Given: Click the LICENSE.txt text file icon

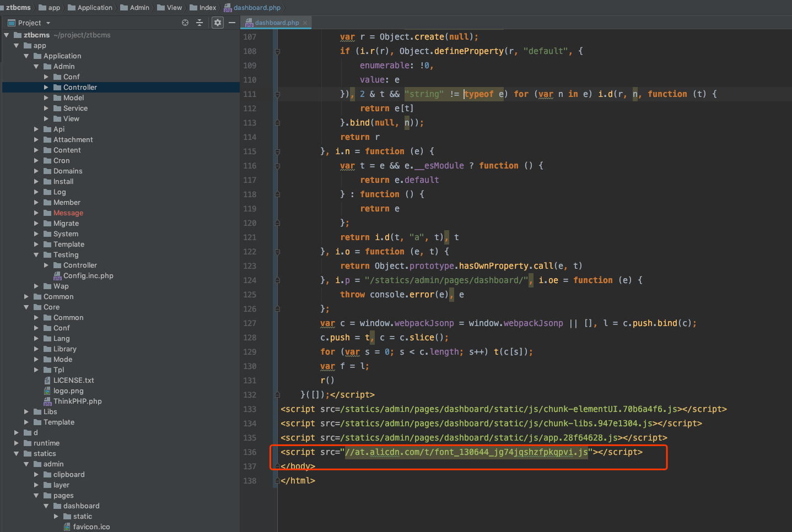Looking at the screenshot, I should click(47, 380).
